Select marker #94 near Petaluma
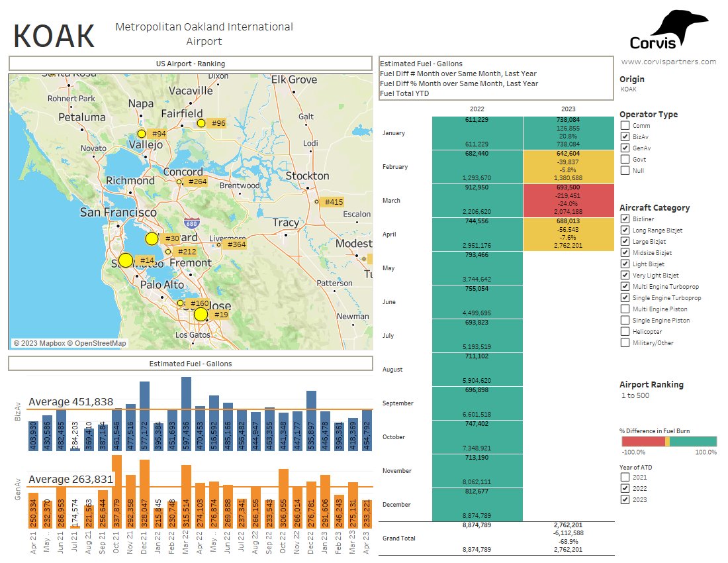Screen dimensions: 728x563 click(141, 133)
